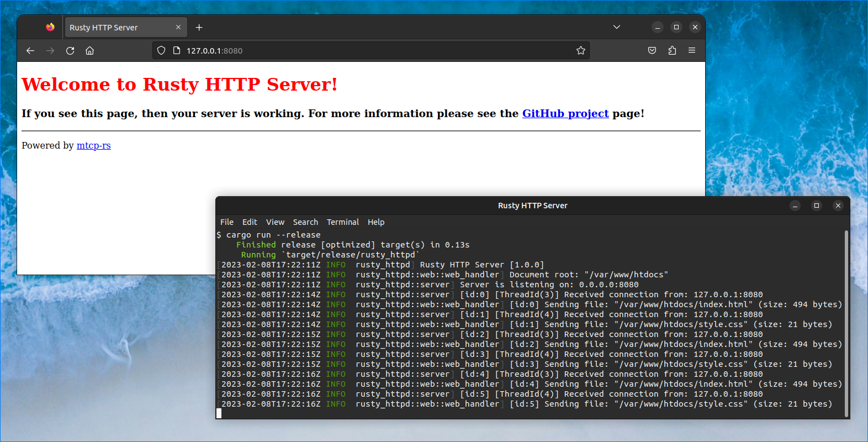Open Firefox extensions puzzle icon
The width and height of the screenshot is (868, 442).
pyautogui.click(x=672, y=50)
